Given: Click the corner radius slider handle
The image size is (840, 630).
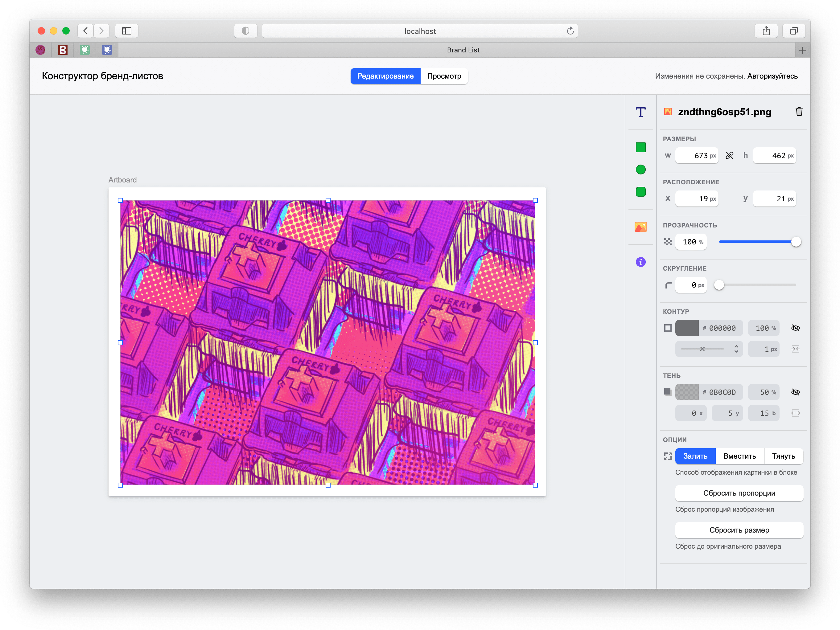Looking at the screenshot, I should (x=719, y=285).
